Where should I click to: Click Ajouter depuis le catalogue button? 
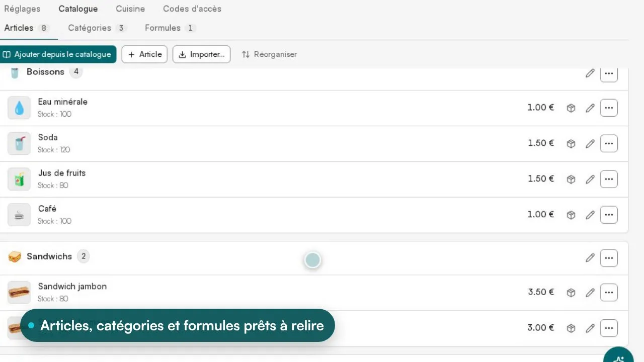tap(57, 54)
